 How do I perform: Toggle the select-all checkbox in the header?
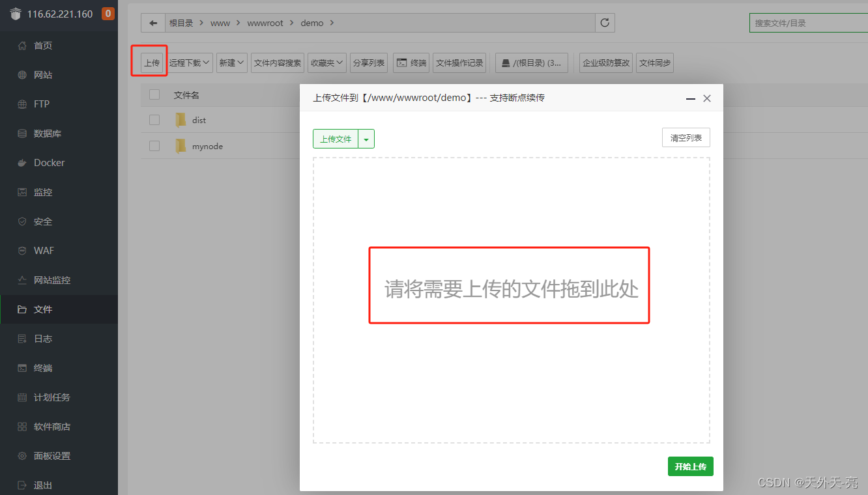coord(154,94)
